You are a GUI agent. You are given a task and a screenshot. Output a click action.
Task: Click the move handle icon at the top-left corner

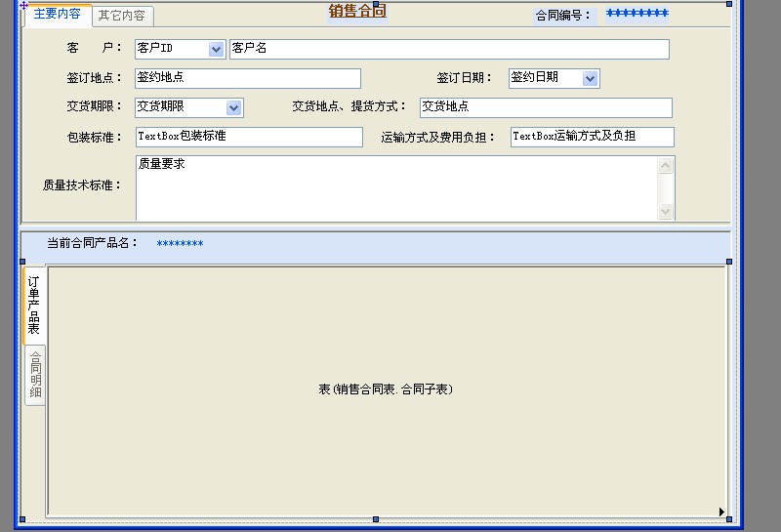(23, 6)
